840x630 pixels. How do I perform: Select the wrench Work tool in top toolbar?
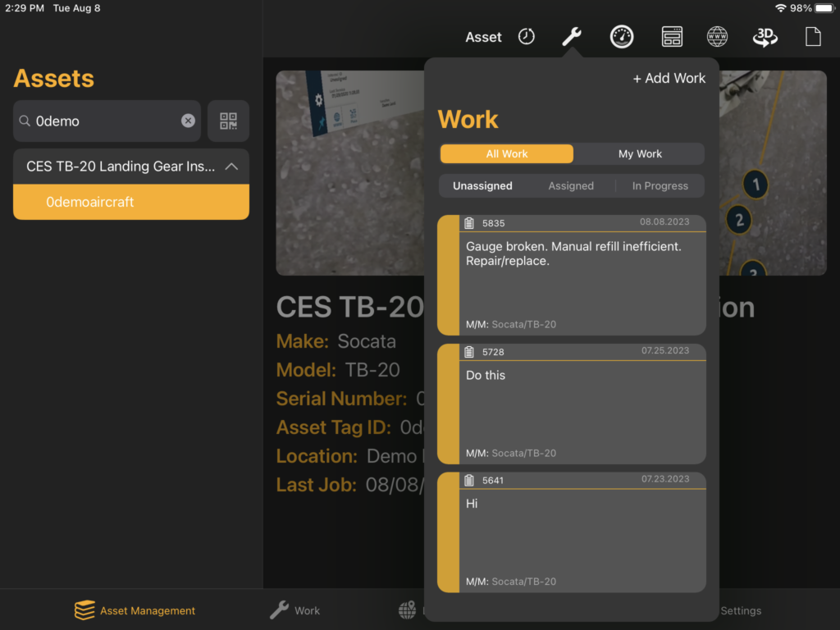click(x=572, y=36)
